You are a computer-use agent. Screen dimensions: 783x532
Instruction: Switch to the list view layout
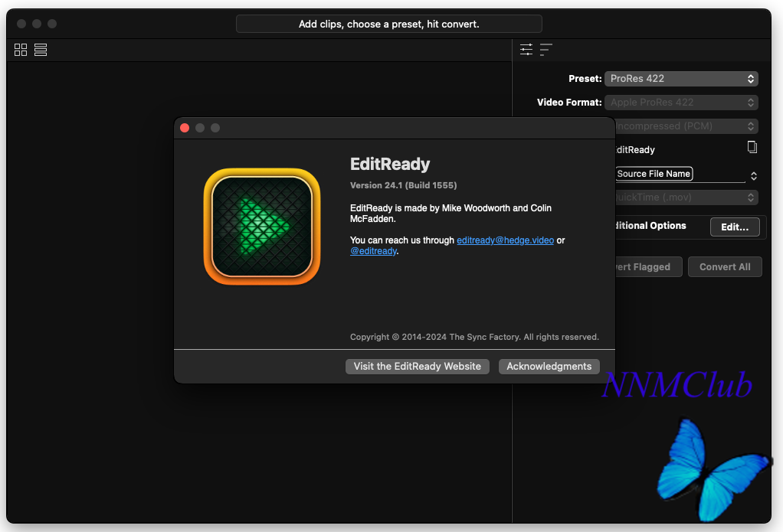[x=41, y=50]
